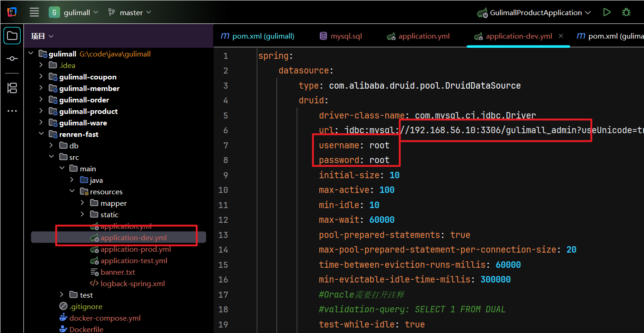
Task: Expand the .idea folder
Action: [x=41, y=65]
